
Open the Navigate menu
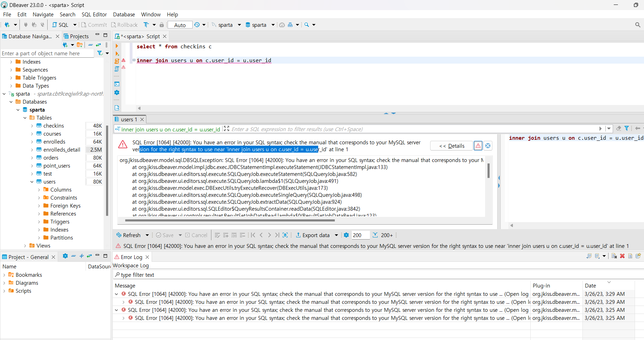43,14
